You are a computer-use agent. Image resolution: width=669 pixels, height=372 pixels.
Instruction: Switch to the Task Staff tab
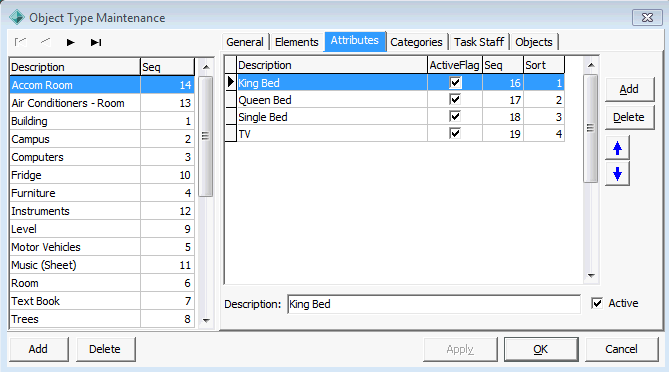(x=479, y=42)
